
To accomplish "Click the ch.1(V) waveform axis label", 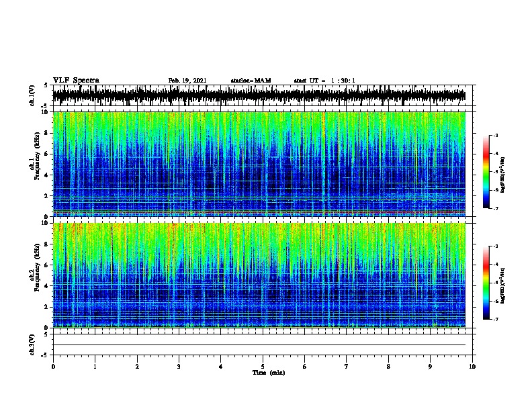I will [32, 95].
